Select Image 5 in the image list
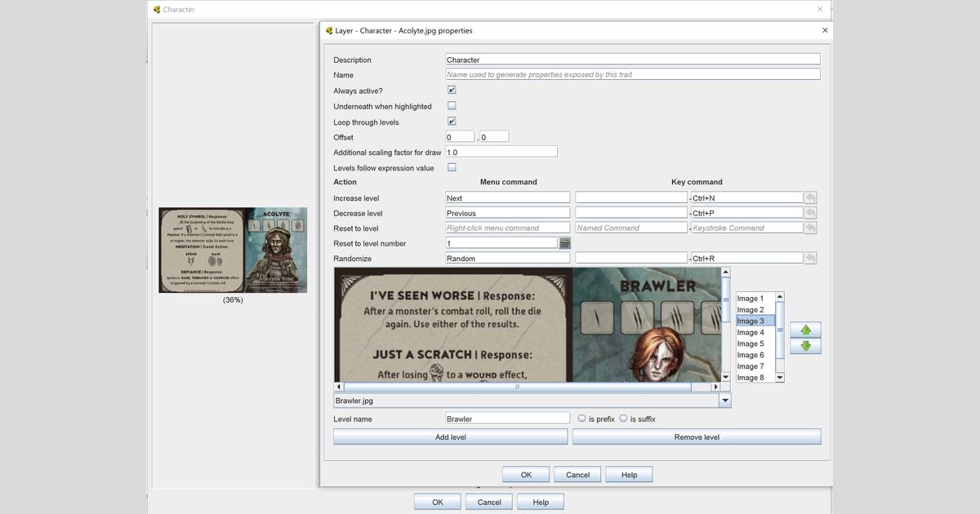 tap(751, 343)
